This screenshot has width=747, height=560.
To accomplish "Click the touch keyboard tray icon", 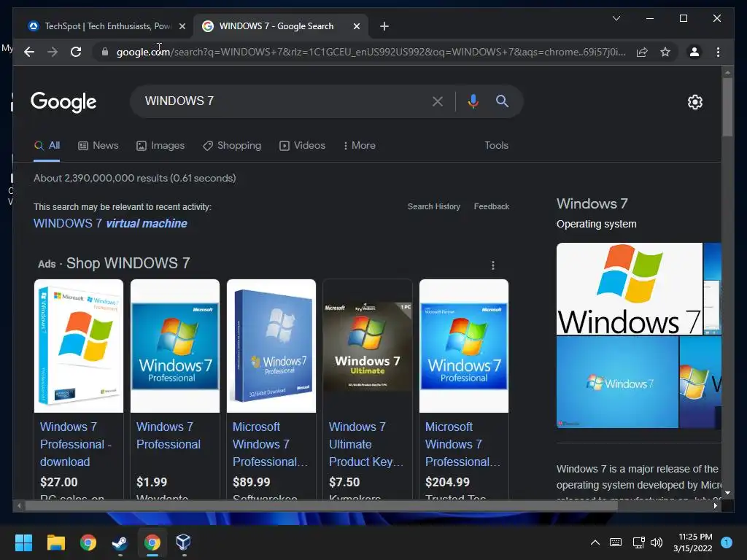I will pyautogui.click(x=616, y=542).
